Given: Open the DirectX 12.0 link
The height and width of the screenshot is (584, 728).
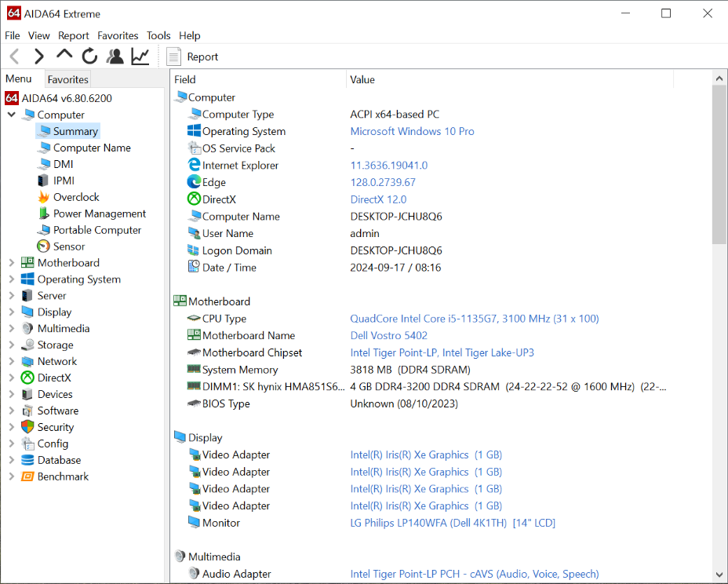Looking at the screenshot, I should click(x=378, y=199).
